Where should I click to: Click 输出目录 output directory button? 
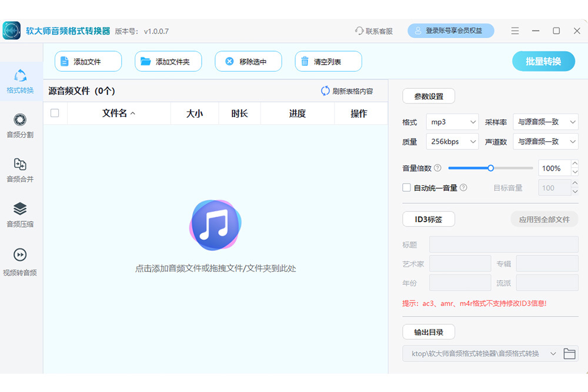429,332
